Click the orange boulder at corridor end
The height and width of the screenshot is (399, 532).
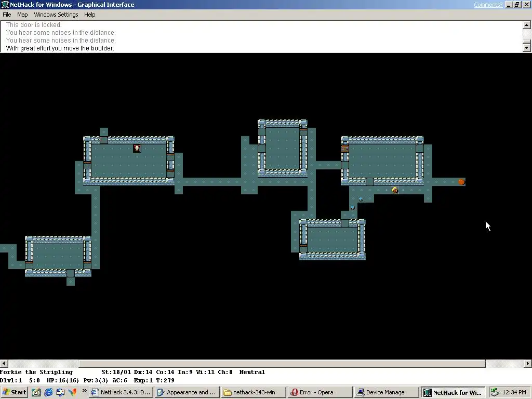point(461,182)
